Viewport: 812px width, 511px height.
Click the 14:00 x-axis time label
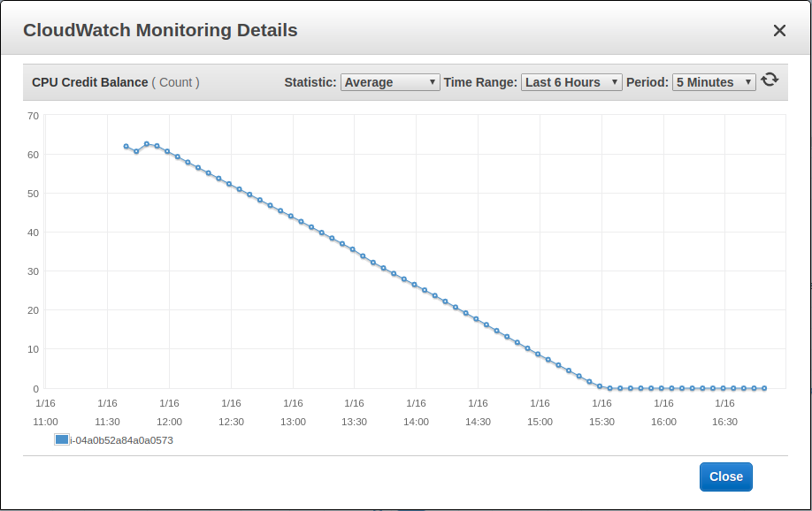click(416, 422)
